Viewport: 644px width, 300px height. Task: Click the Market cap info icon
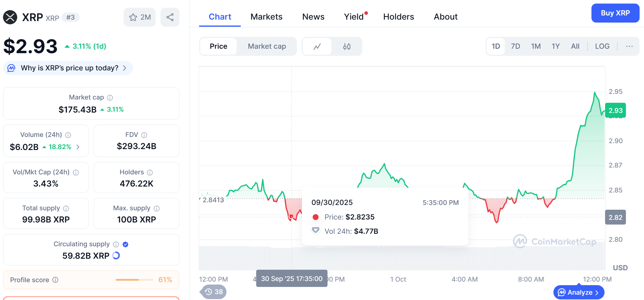[110, 98]
